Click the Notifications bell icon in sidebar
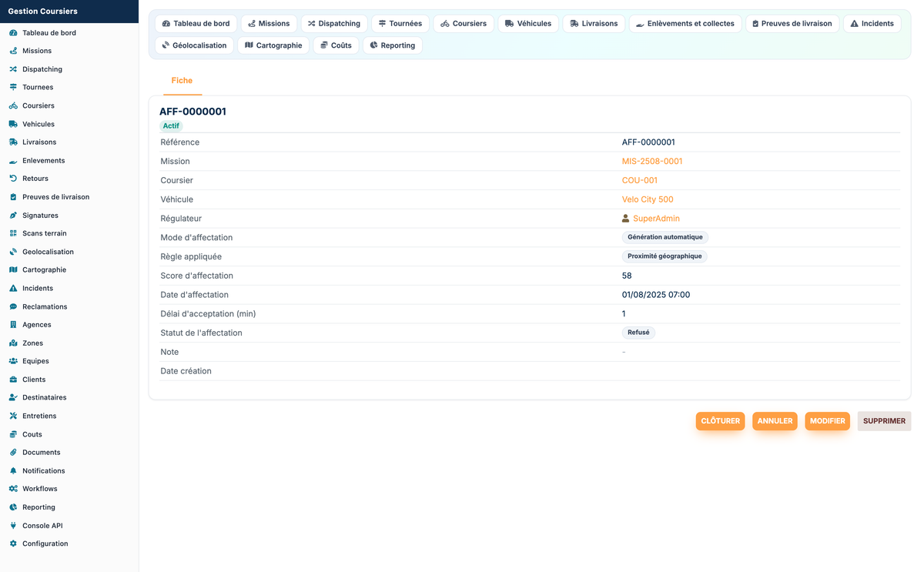The image size is (924, 572). 13,471
